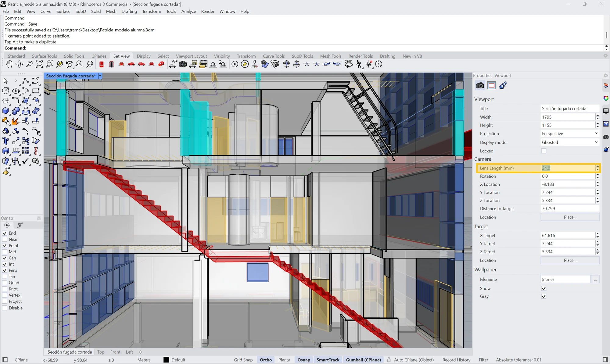Expand the viewport title menu arrow
Viewport: 610px width, 364px height.
[x=100, y=76]
